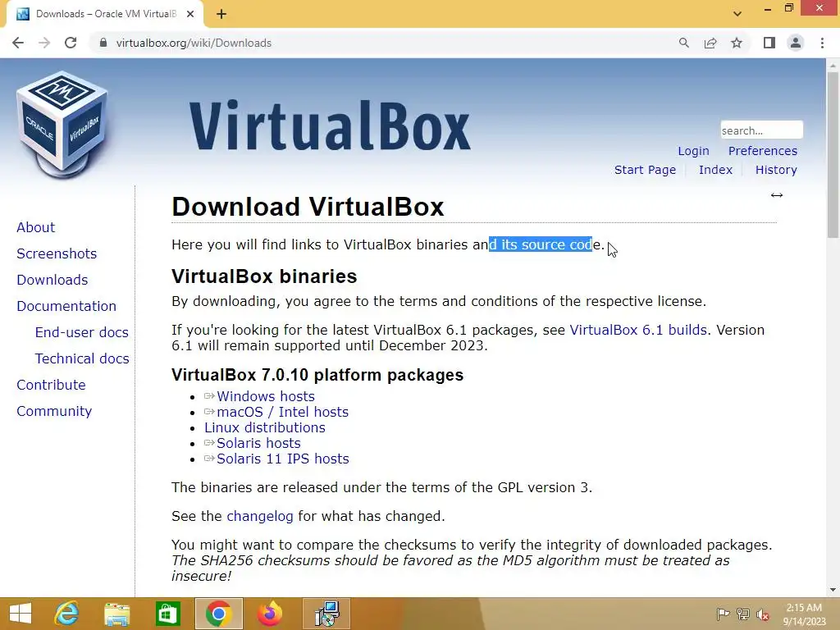Open the Preferences link

(762, 151)
